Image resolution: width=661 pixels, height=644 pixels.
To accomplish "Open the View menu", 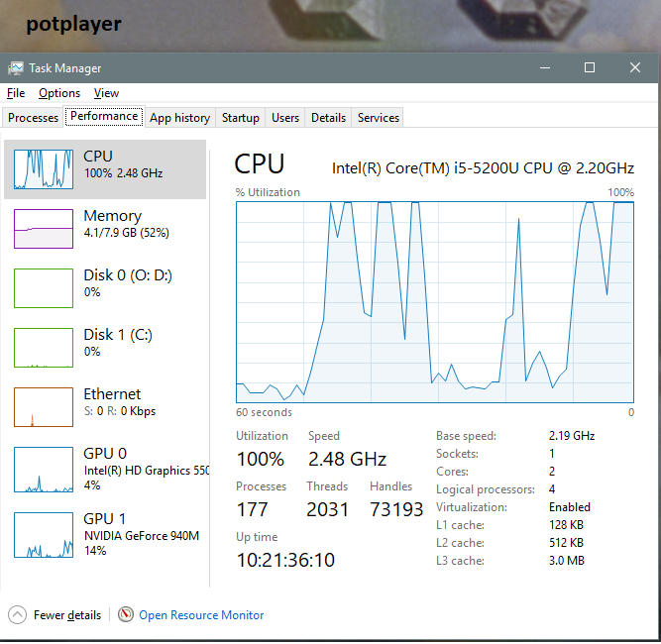I will (106, 93).
